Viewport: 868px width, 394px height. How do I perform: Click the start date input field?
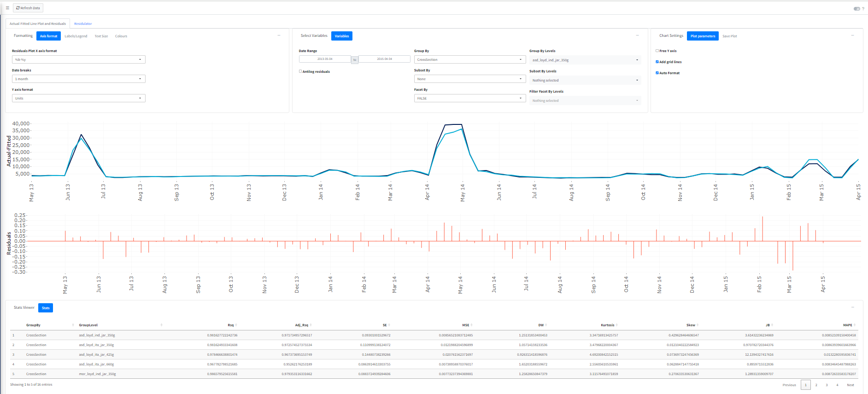pos(325,59)
